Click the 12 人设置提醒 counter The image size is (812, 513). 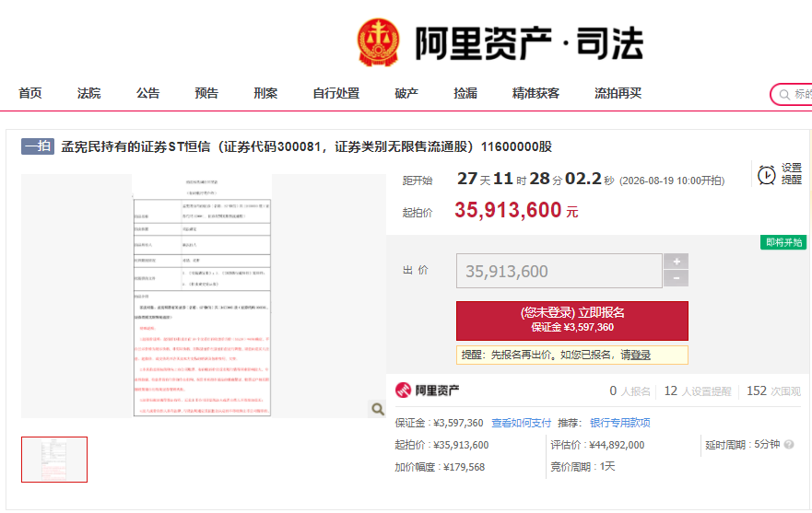tap(698, 391)
